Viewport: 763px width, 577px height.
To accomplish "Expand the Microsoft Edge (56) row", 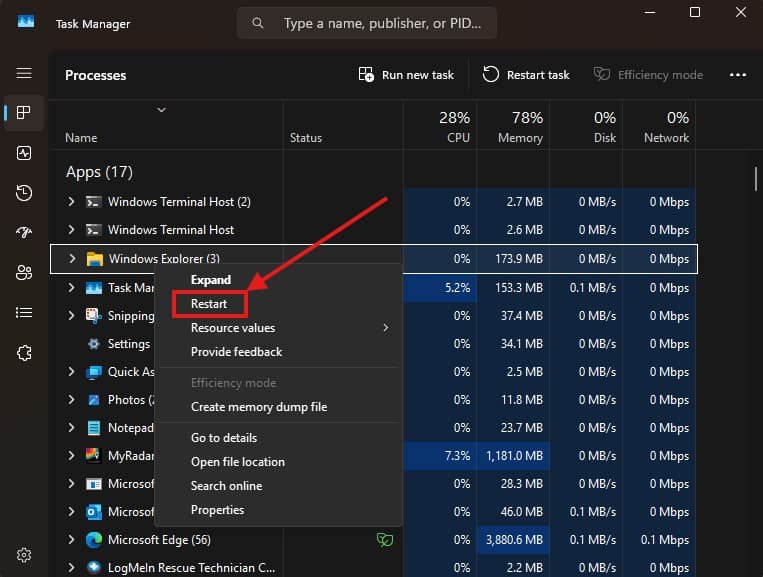I will click(72, 540).
